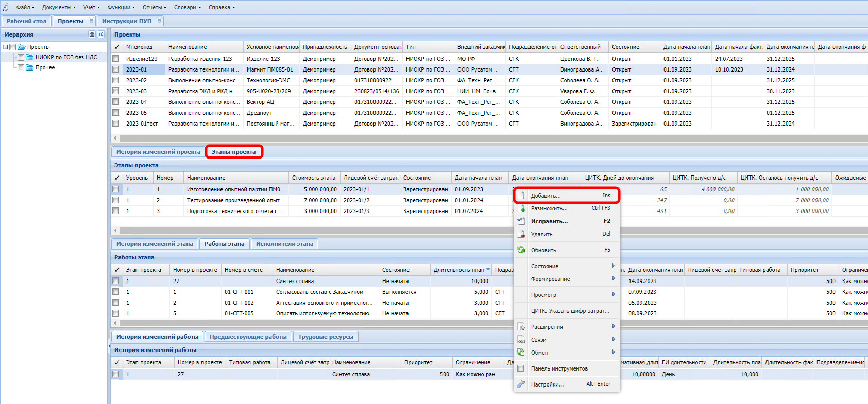Click the binoculars search icon in Иерархия panel

(x=92, y=34)
